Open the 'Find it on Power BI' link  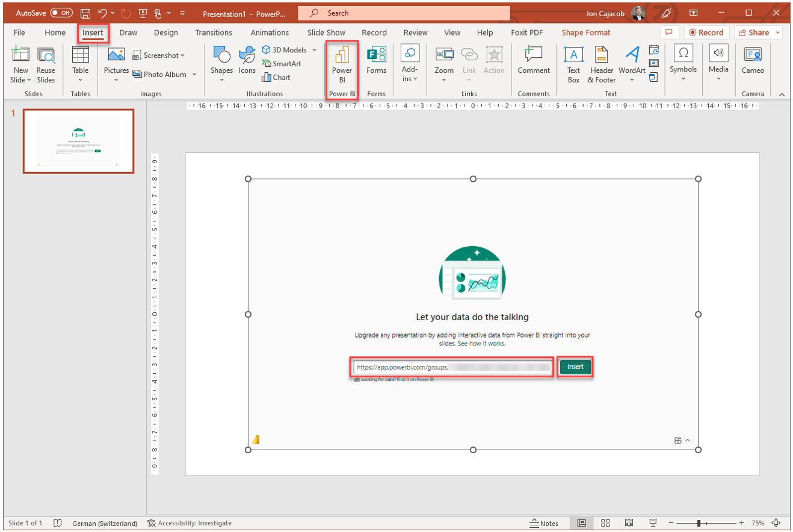(x=415, y=380)
